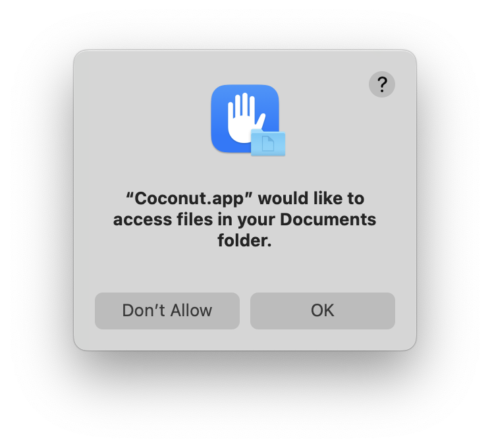Screen dimensions: 490x448
Task: Click the white hand symbol
Action: pyautogui.click(x=245, y=118)
